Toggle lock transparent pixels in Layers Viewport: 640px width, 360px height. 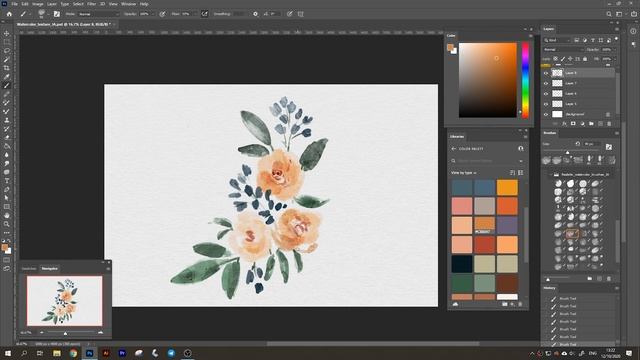click(556, 59)
